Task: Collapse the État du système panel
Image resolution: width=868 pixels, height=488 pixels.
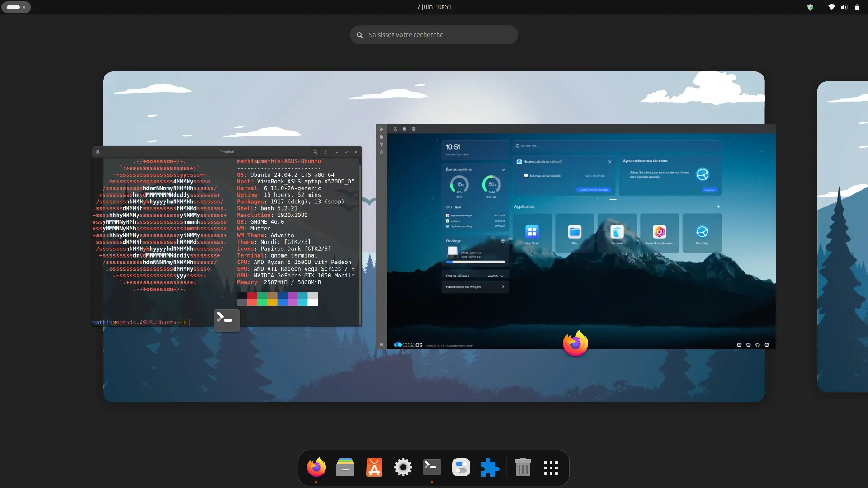Action: 503,169
